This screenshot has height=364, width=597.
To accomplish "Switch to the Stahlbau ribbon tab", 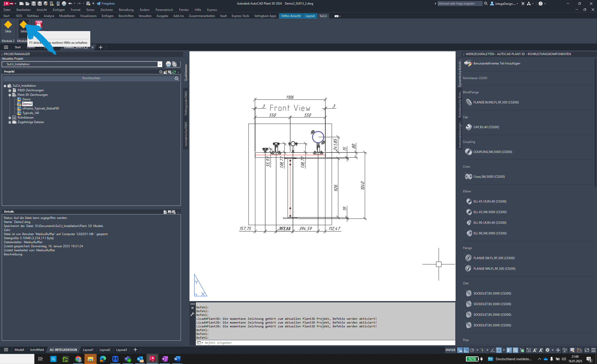I will pos(33,16).
